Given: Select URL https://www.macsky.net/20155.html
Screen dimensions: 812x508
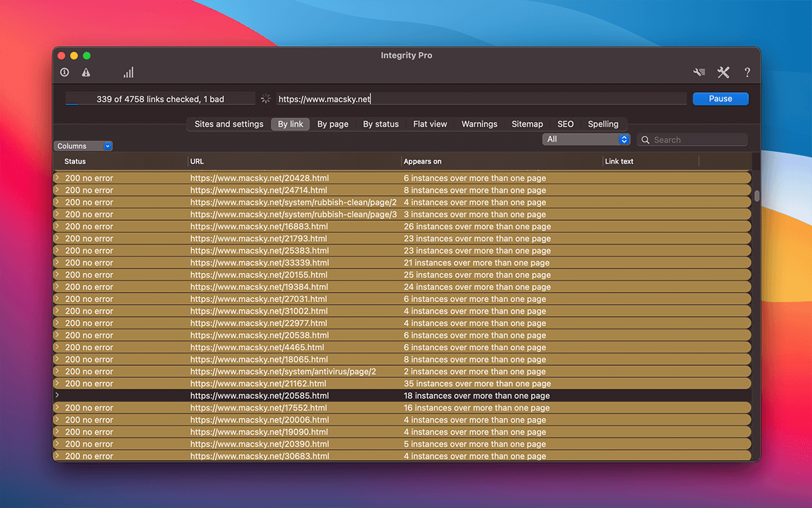Looking at the screenshot, I should [x=258, y=275].
